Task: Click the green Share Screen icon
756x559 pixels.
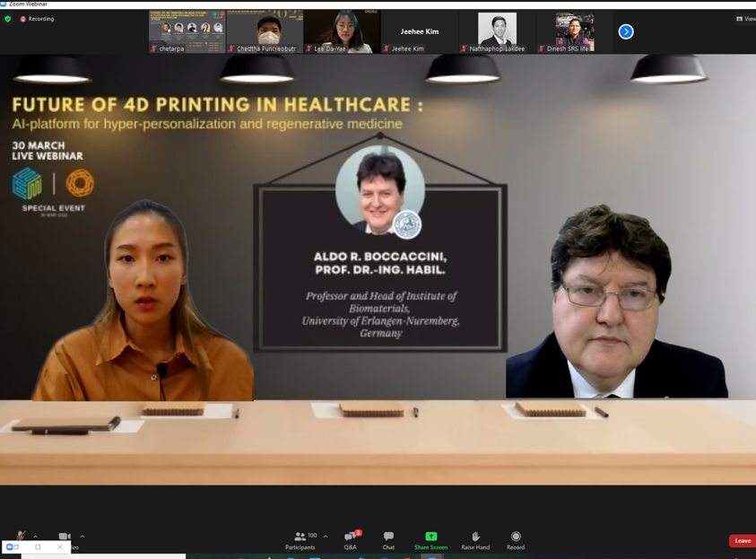Action: [430, 537]
